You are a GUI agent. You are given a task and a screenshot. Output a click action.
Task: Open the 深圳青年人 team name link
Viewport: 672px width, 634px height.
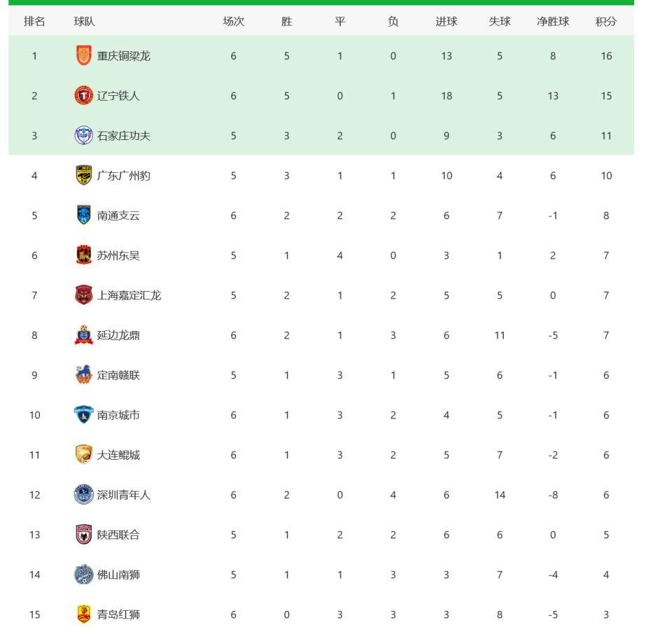123,495
